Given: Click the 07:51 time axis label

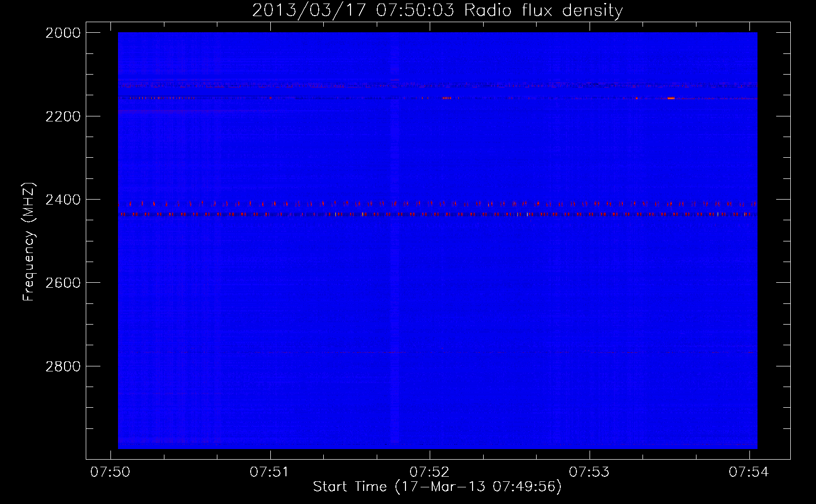Looking at the screenshot, I should [x=270, y=472].
